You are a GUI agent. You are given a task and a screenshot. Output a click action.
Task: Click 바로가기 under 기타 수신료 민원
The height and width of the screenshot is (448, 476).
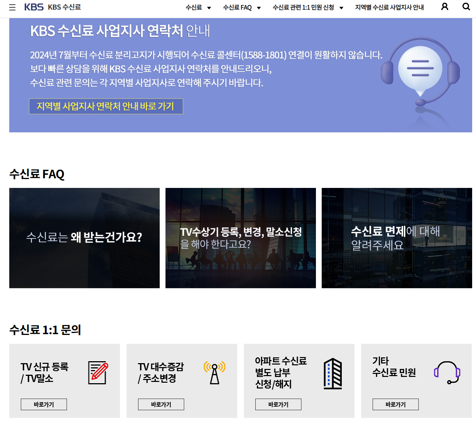[x=396, y=404]
